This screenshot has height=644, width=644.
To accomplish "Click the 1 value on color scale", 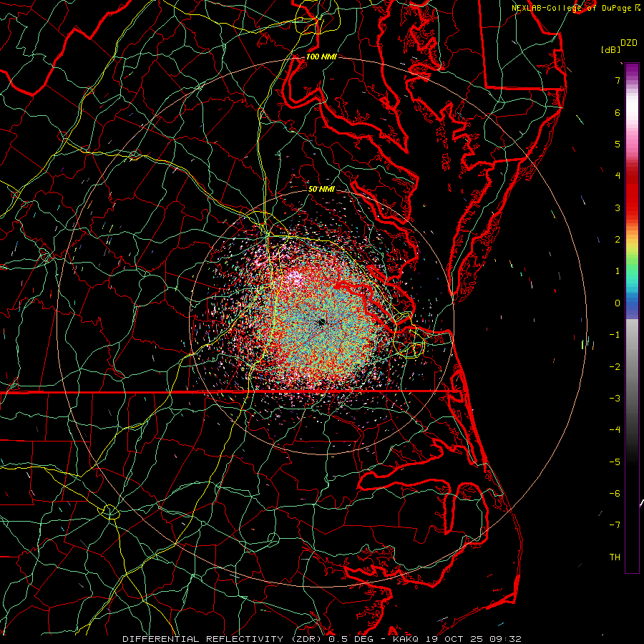I will point(618,271).
